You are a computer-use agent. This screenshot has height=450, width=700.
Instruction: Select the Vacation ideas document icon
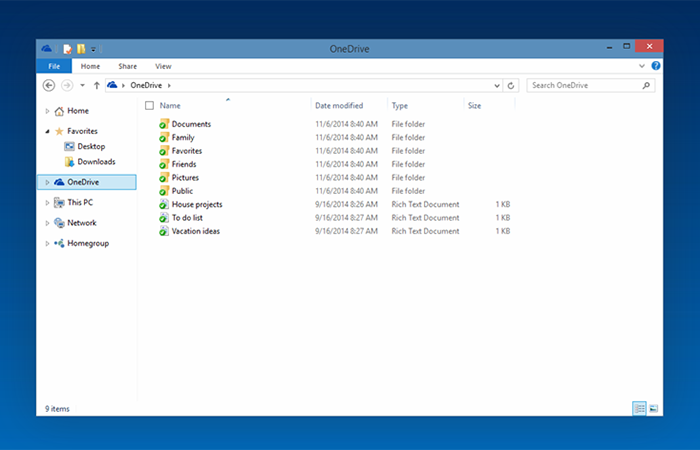tap(164, 231)
